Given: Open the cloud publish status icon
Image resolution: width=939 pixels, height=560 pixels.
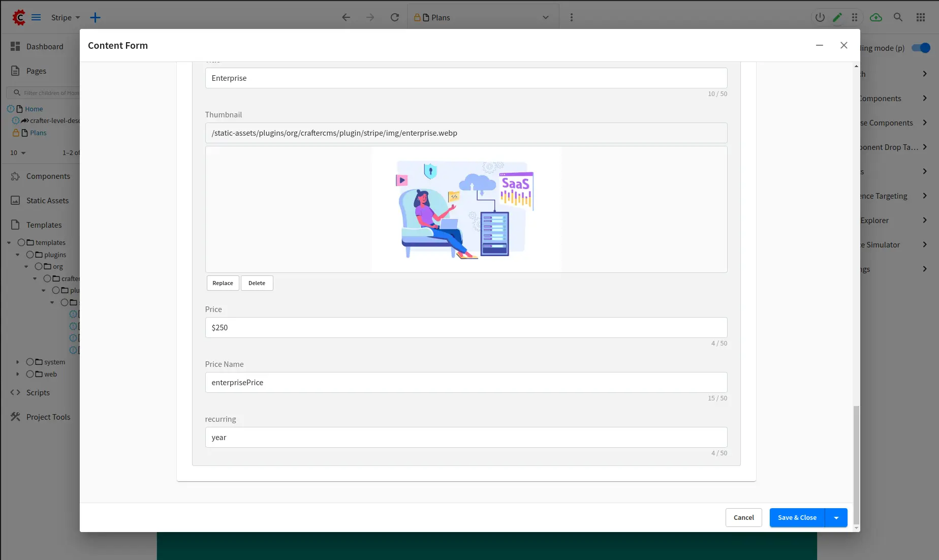Looking at the screenshot, I should click(875, 17).
